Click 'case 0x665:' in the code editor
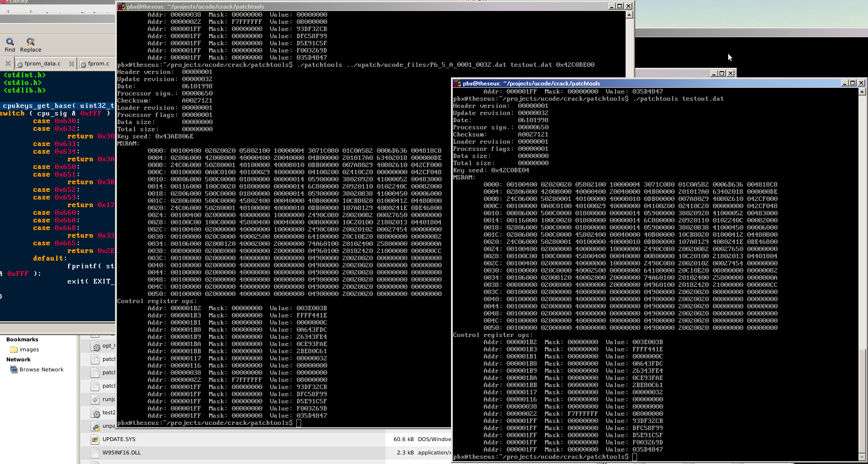Image resolution: width=868 pixels, height=464 pixels. (x=56, y=243)
